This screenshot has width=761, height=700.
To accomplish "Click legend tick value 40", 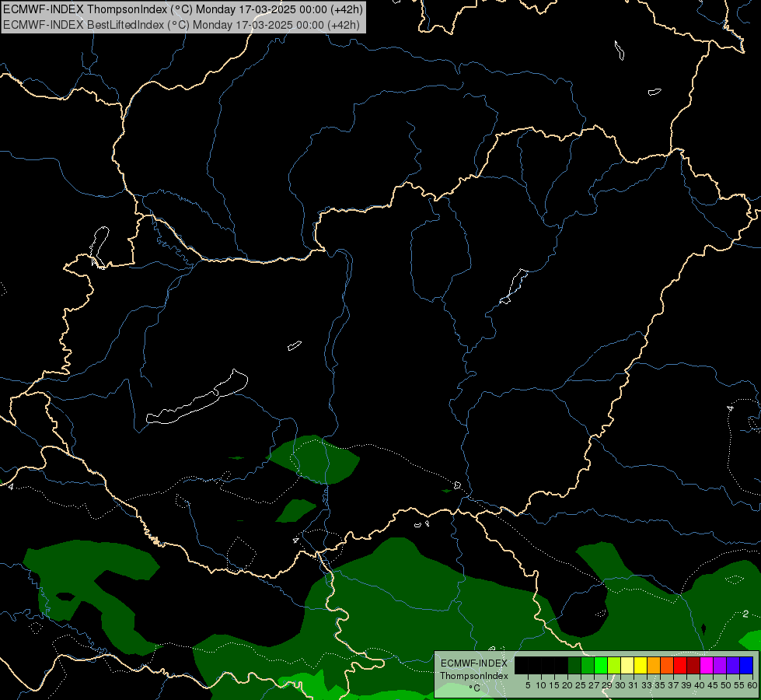I will tap(700, 685).
